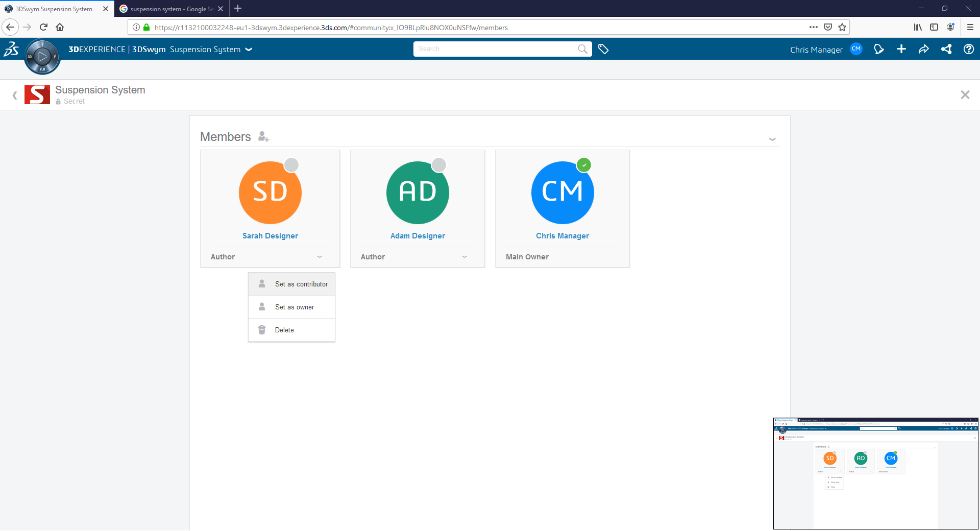This screenshot has height=531, width=980.
Task: Click the plus add content icon in header
Action: click(901, 49)
